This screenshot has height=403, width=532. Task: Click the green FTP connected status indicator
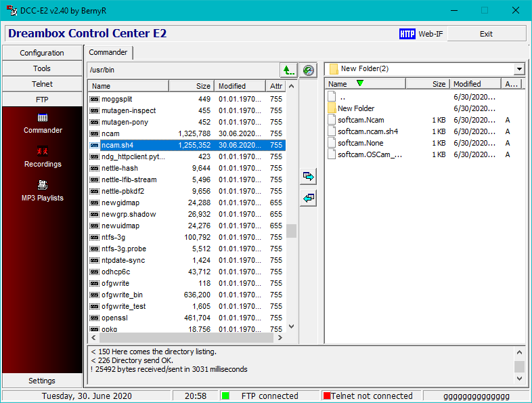(x=225, y=396)
